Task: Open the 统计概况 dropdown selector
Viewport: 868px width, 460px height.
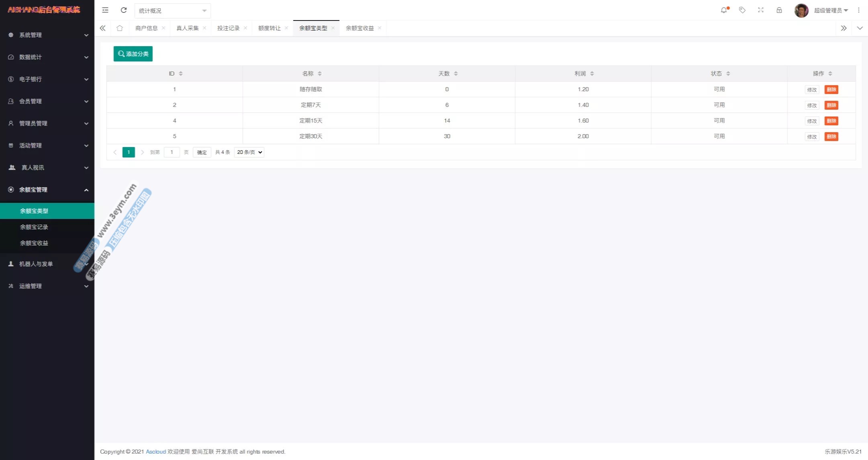Action: tap(172, 11)
